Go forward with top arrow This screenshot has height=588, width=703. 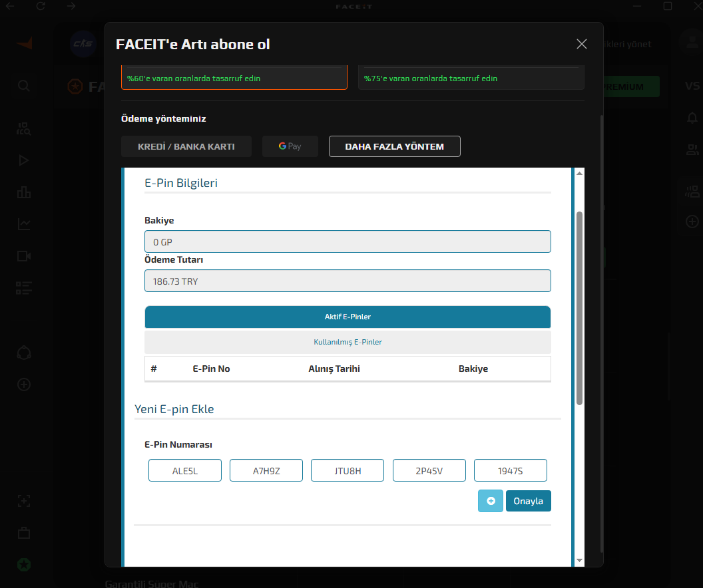click(71, 6)
